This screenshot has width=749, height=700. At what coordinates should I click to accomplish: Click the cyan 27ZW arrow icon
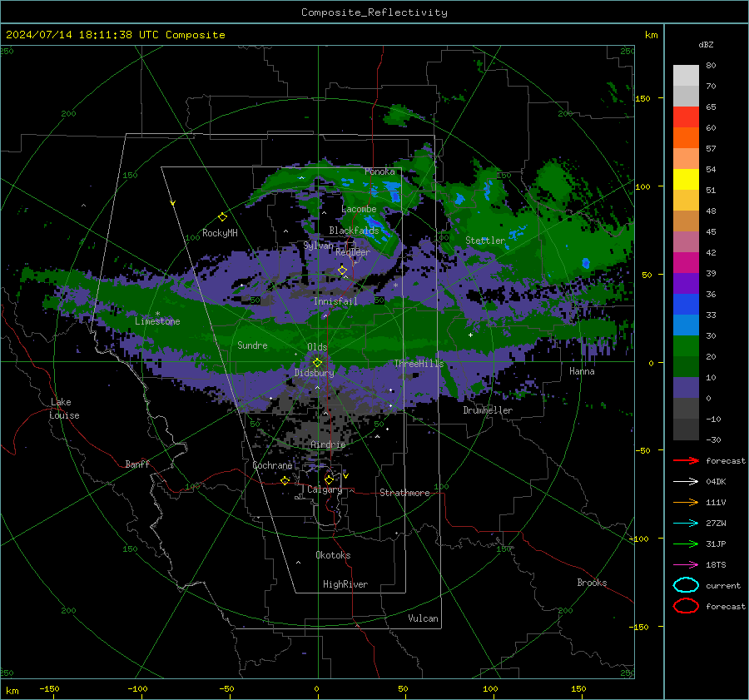coord(686,524)
